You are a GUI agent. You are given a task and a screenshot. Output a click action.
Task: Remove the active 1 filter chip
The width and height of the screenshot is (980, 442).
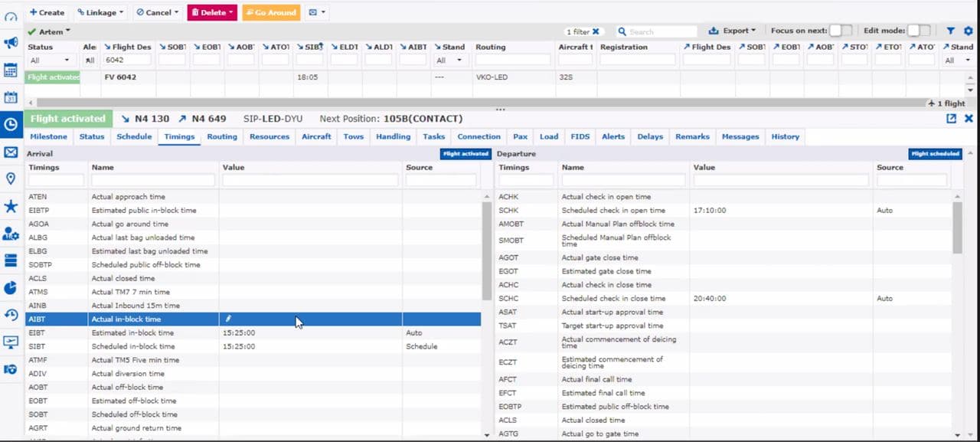(596, 31)
